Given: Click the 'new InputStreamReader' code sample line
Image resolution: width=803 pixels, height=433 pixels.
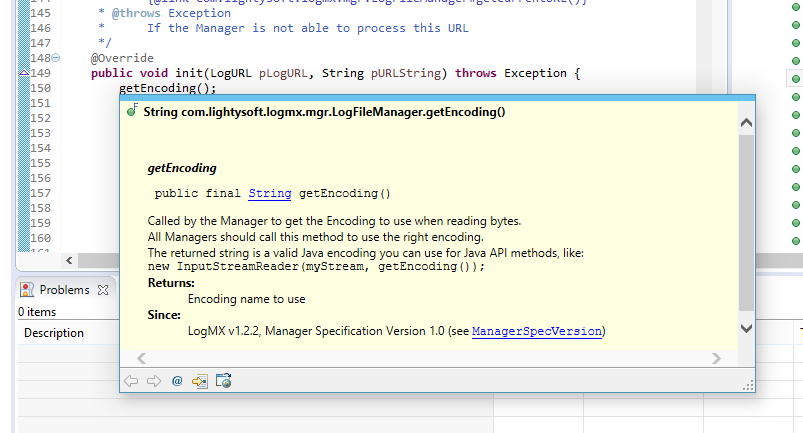Looking at the screenshot, I should [x=316, y=266].
